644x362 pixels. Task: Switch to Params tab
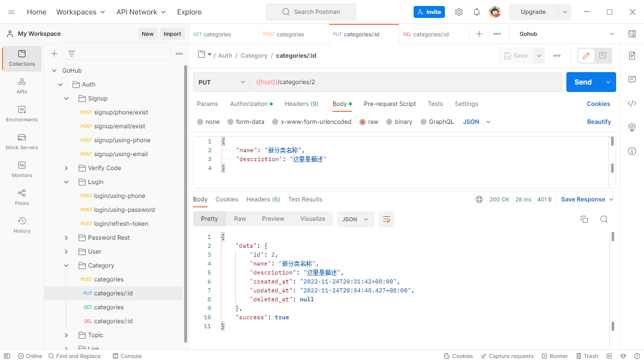point(208,104)
